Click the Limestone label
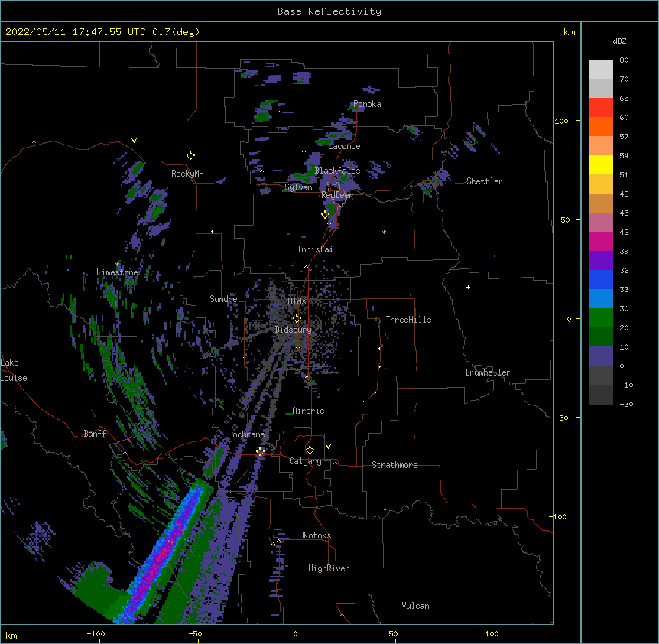 [117, 272]
